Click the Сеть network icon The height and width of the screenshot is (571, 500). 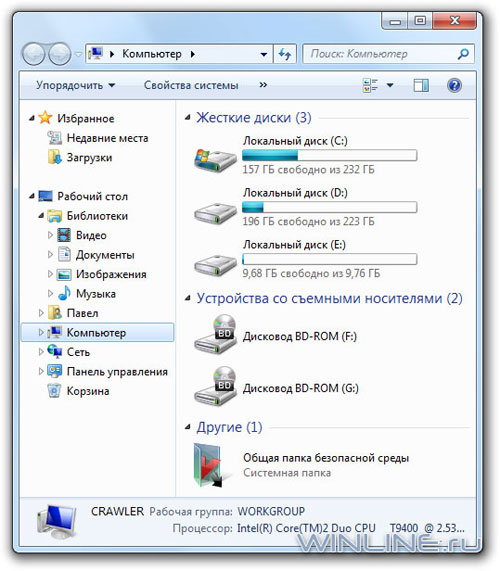click(x=55, y=351)
